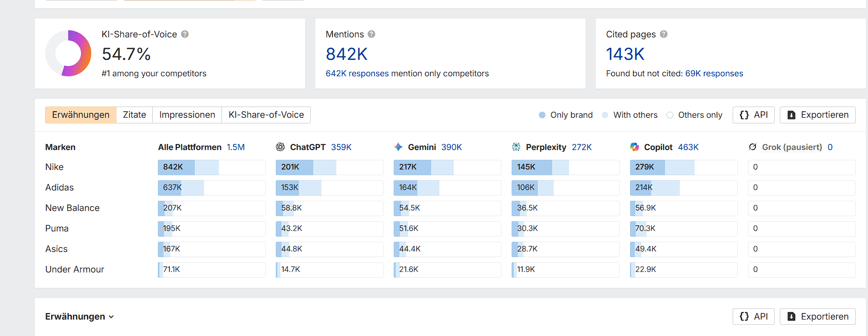Click the Grok (pausiert) column label
The image size is (868, 336).
tap(792, 147)
